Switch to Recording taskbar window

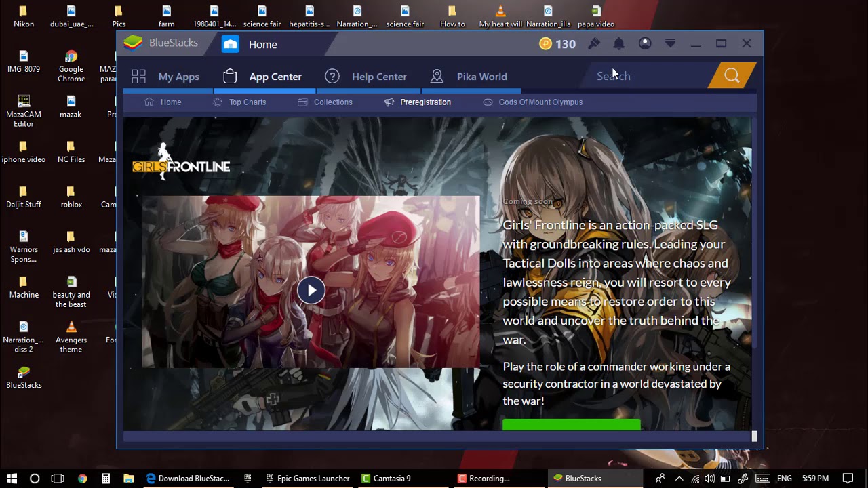coord(498,478)
